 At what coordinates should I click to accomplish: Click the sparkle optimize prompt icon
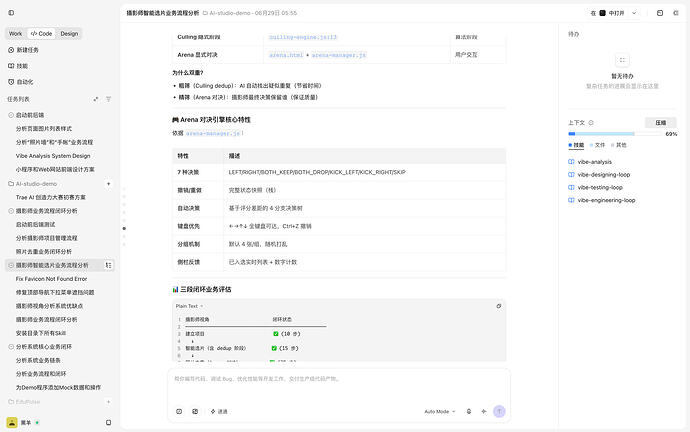[x=484, y=411]
